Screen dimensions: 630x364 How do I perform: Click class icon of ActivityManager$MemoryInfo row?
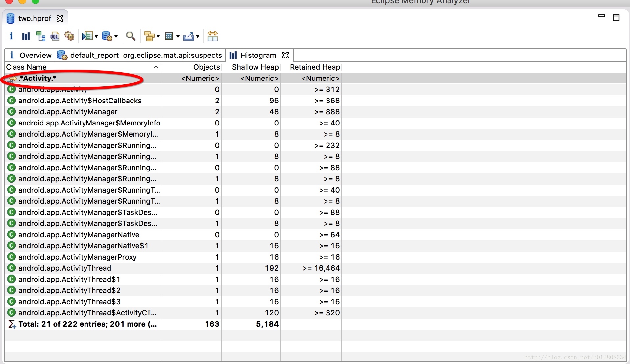(12, 123)
